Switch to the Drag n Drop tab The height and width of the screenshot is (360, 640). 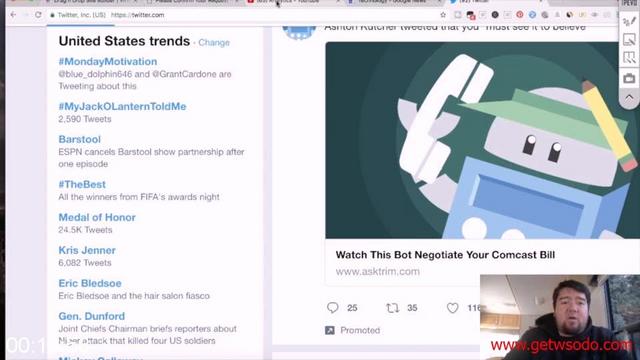click(92, 2)
